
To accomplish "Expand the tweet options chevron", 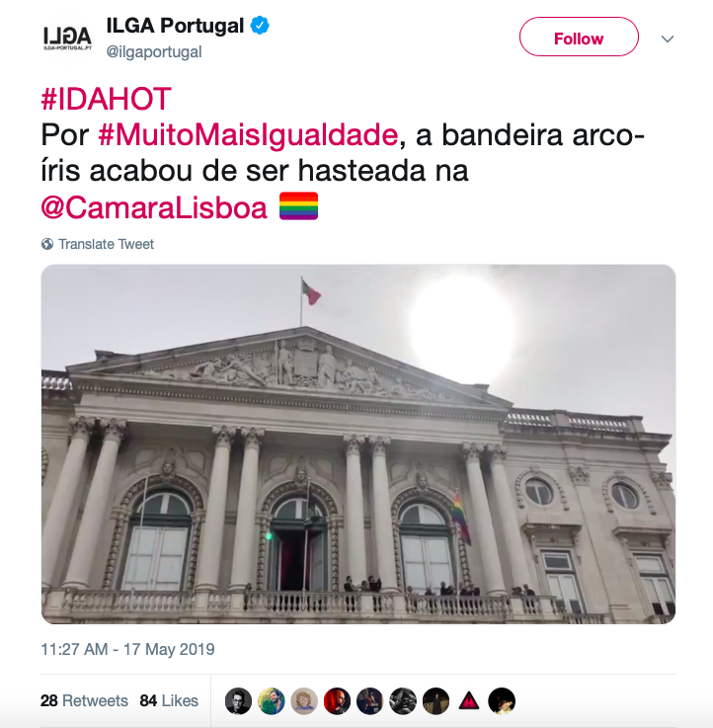I will (x=668, y=39).
